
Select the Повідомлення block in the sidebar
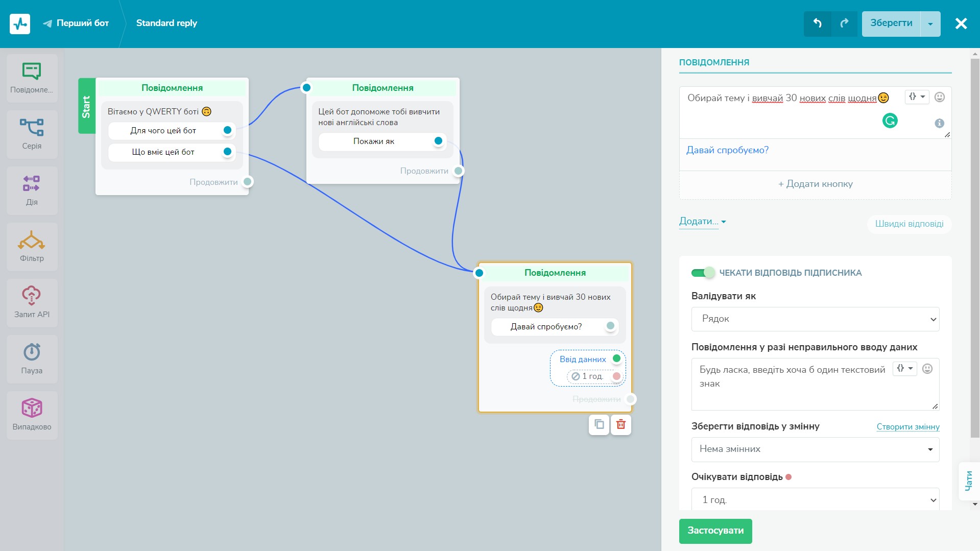click(32, 78)
